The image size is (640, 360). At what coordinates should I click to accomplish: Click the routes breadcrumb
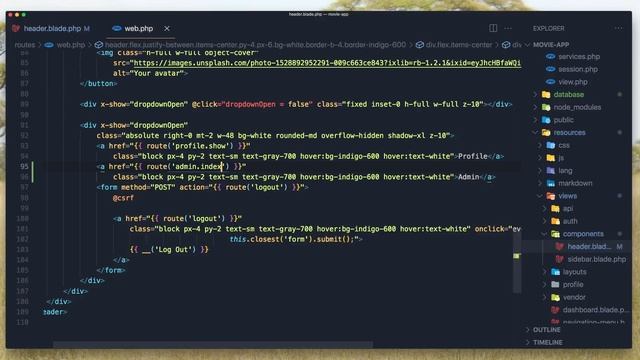point(24,45)
